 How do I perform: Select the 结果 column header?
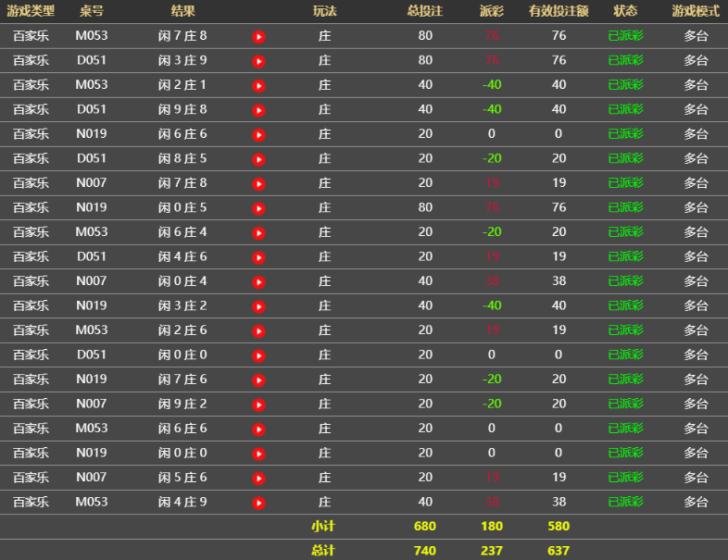point(183,11)
